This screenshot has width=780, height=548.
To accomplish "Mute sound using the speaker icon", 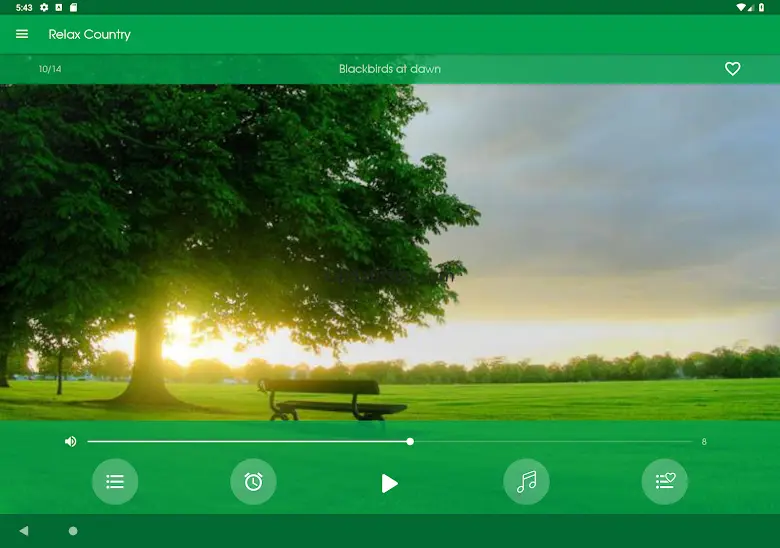I will 71,442.
